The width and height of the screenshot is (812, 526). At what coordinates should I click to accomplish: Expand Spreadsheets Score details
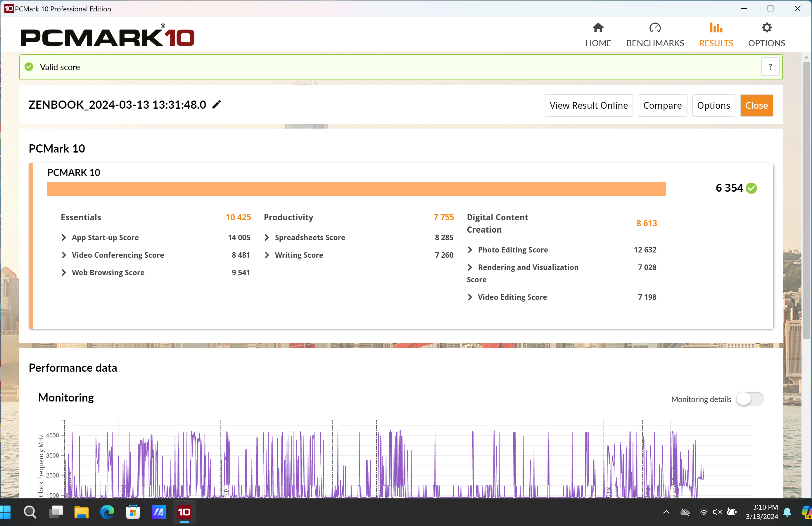point(267,237)
